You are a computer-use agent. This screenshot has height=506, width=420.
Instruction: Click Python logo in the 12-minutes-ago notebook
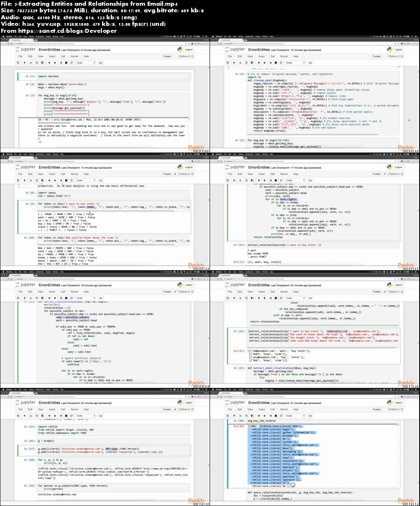pos(389,49)
